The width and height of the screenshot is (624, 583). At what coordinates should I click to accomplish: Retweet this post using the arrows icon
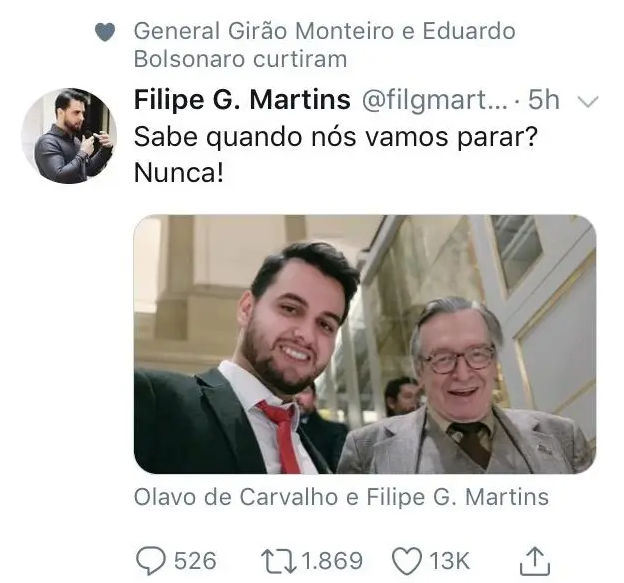(x=279, y=561)
